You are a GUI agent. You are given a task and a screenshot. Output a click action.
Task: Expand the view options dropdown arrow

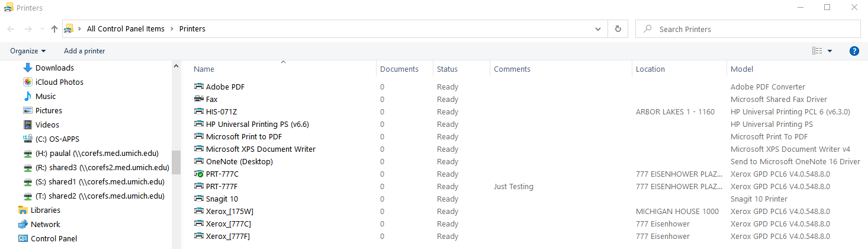(x=830, y=51)
